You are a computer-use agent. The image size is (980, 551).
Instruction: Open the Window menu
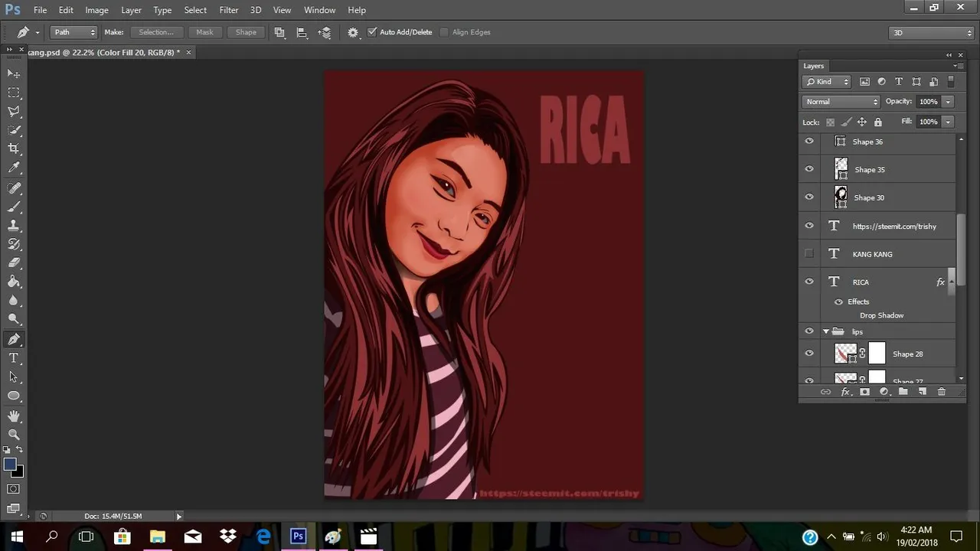pyautogui.click(x=320, y=10)
